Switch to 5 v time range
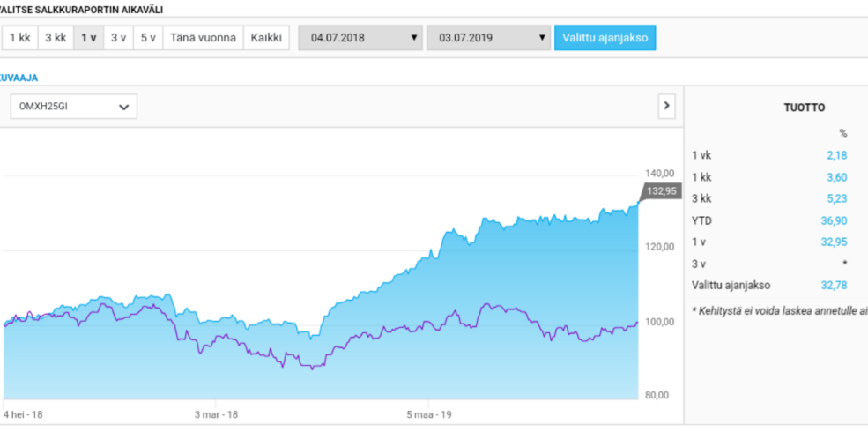Screen dimensions: 868x432 point(148,38)
